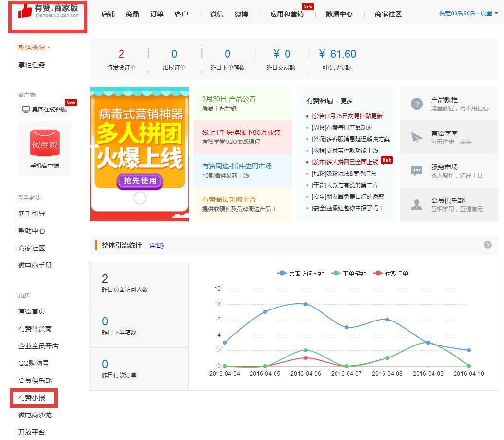Open the 店铺 top menu
The height and width of the screenshot is (440, 504).
[108, 14]
